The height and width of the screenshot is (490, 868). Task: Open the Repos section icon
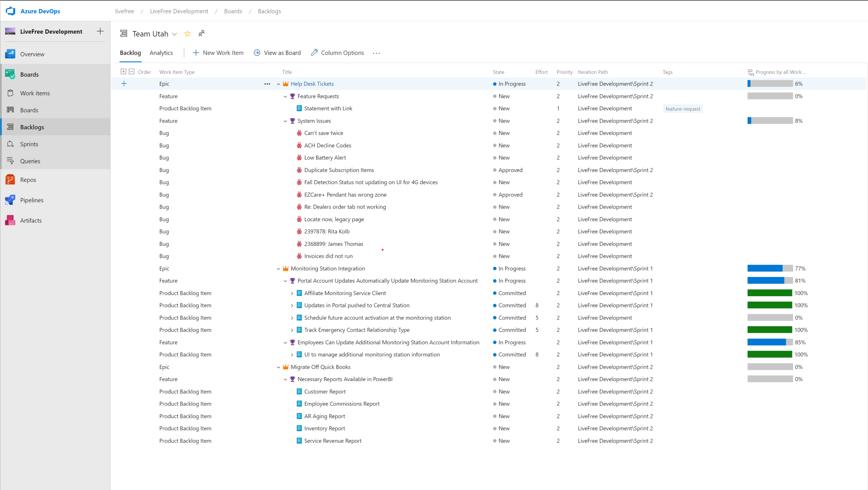click(10, 180)
